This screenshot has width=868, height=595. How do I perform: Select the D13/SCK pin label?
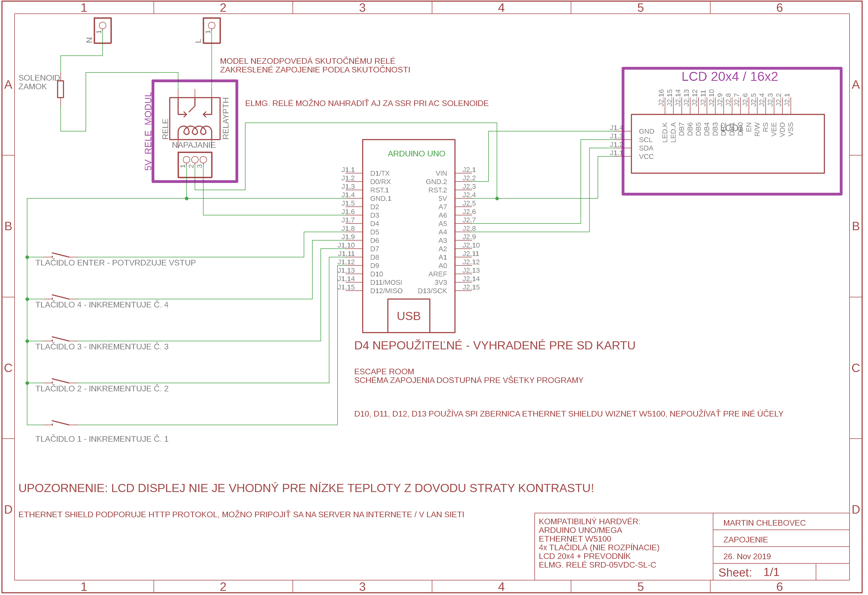432,291
